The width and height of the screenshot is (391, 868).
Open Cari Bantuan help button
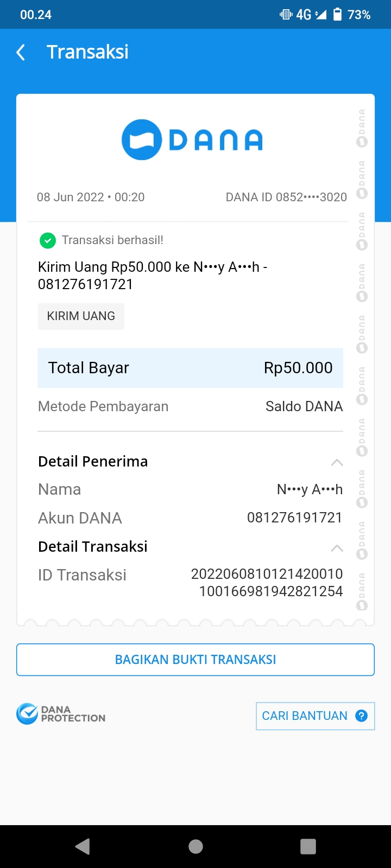(315, 716)
